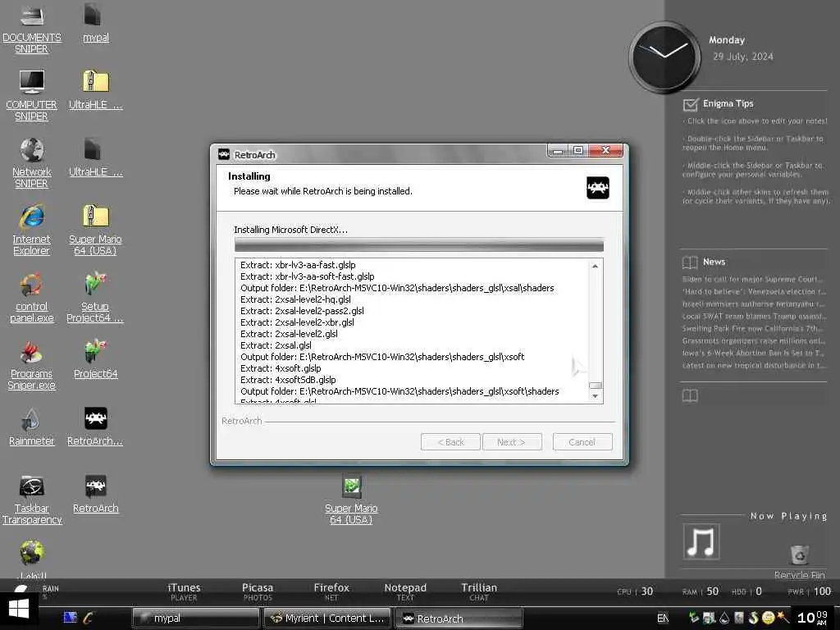Click scroll up arrow in install log
The width and height of the screenshot is (840, 630).
595,267
